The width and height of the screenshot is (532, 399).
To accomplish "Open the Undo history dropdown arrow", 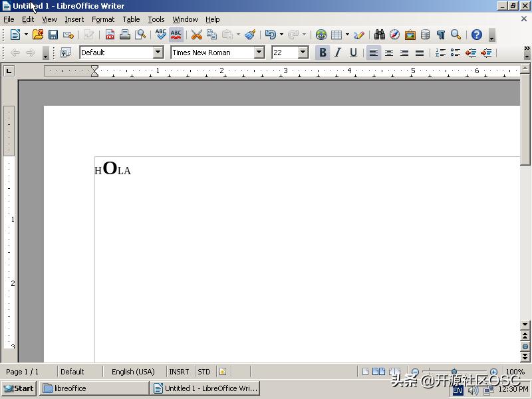I will click(x=281, y=35).
